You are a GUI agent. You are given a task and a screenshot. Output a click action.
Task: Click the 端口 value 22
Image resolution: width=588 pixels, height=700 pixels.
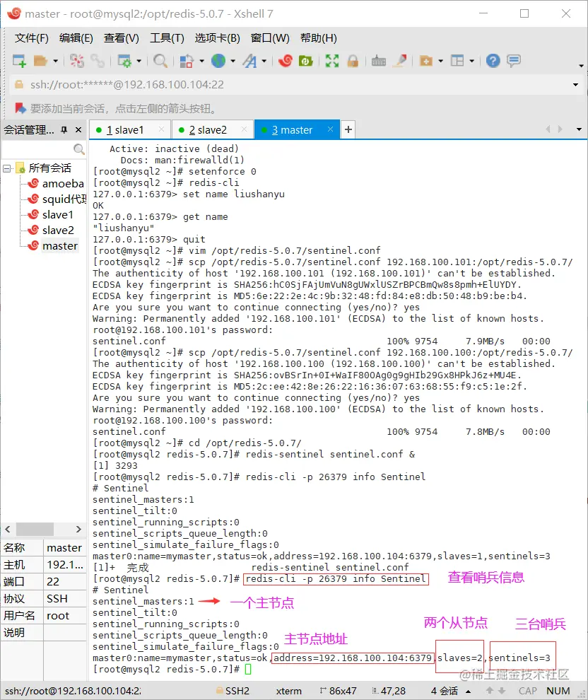[65, 582]
